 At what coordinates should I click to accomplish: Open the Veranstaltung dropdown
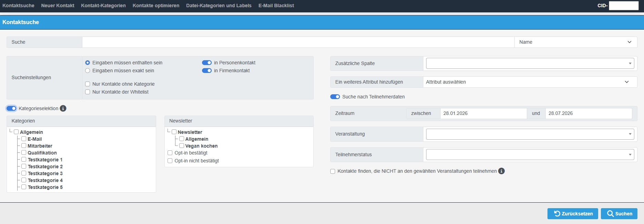pyautogui.click(x=530, y=134)
